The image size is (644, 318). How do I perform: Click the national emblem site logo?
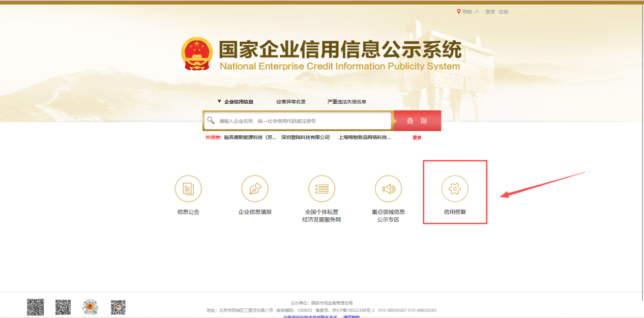click(x=197, y=51)
